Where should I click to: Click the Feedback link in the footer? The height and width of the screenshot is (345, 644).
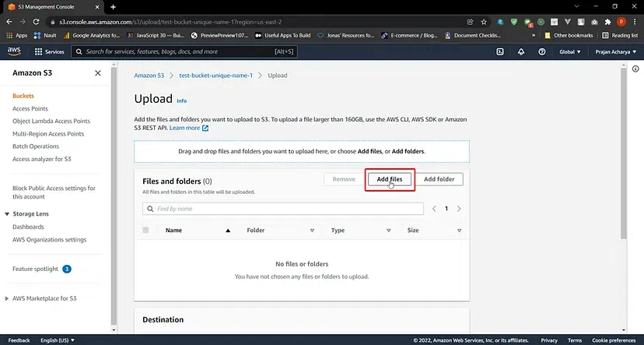[19, 340]
